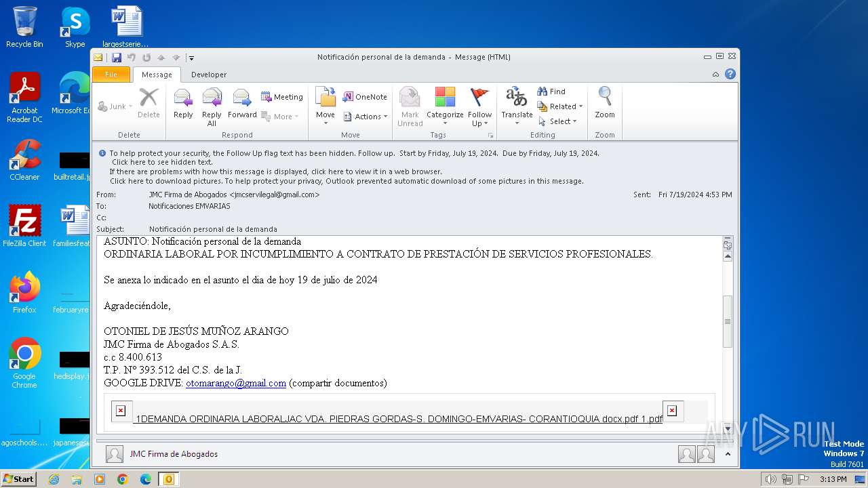Open the File tab
Image resolution: width=868 pixels, height=488 pixels.
coord(111,75)
